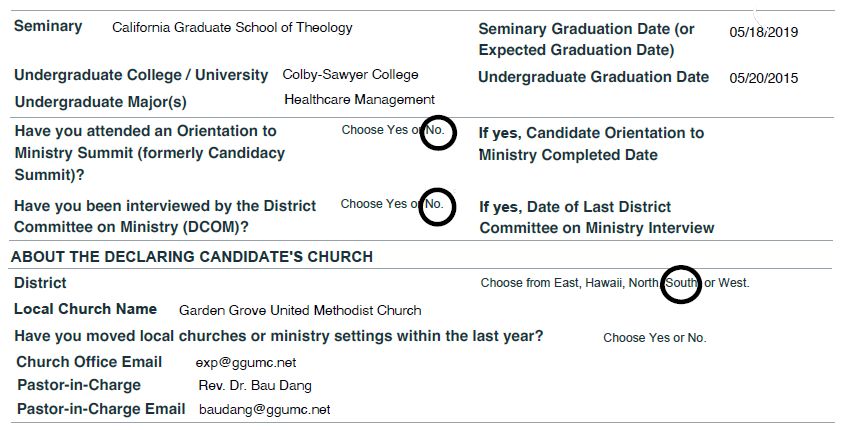Click the Garden Grove United Methodist Church field
Image resolution: width=843 pixels, height=430 pixels.
point(300,310)
